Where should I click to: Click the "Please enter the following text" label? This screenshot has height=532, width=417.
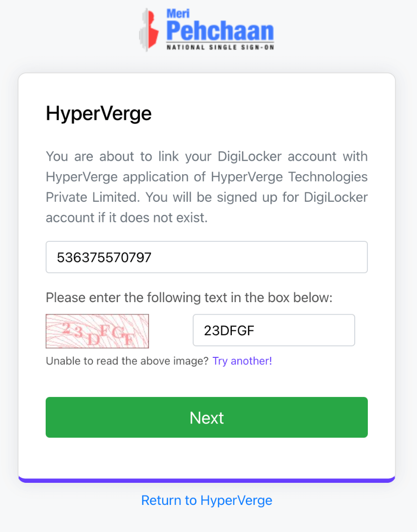coord(189,298)
